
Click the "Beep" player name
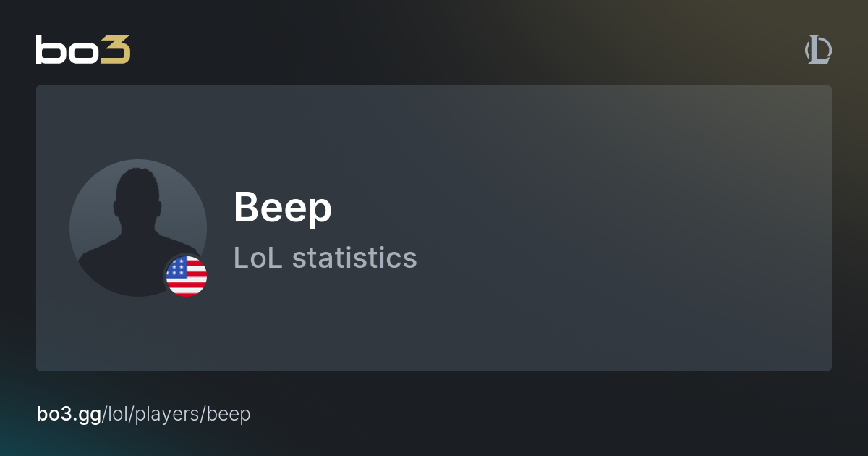point(282,208)
